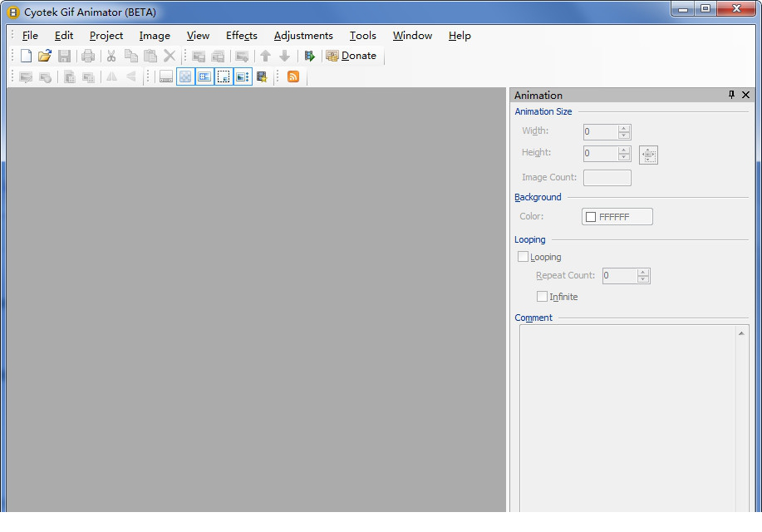Open the Adjustments menu

[x=303, y=36]
